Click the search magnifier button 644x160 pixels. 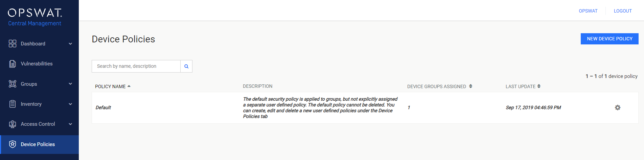click(x=186, y=66)
